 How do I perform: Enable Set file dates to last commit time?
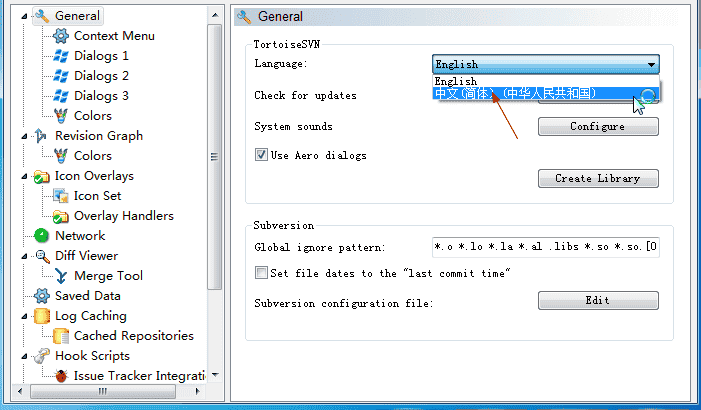tap(261, 272)
